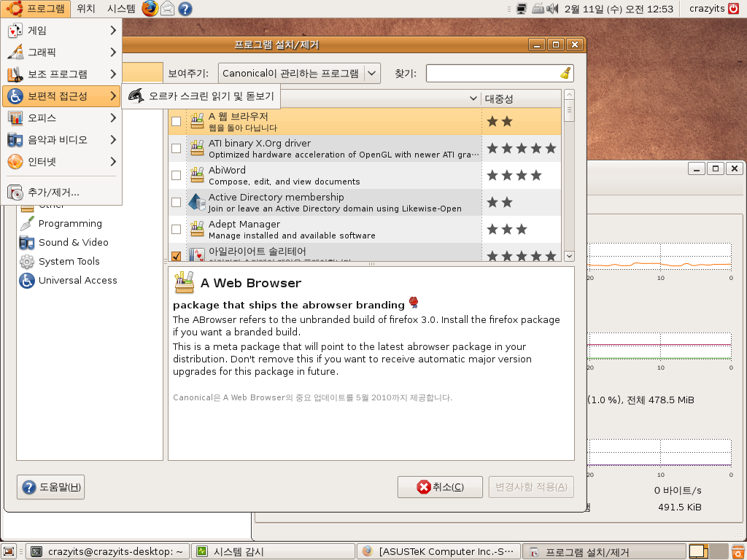Launch Firefox from the top panel
This screenshot has height=560, width=747.
[x=150, y=9]
